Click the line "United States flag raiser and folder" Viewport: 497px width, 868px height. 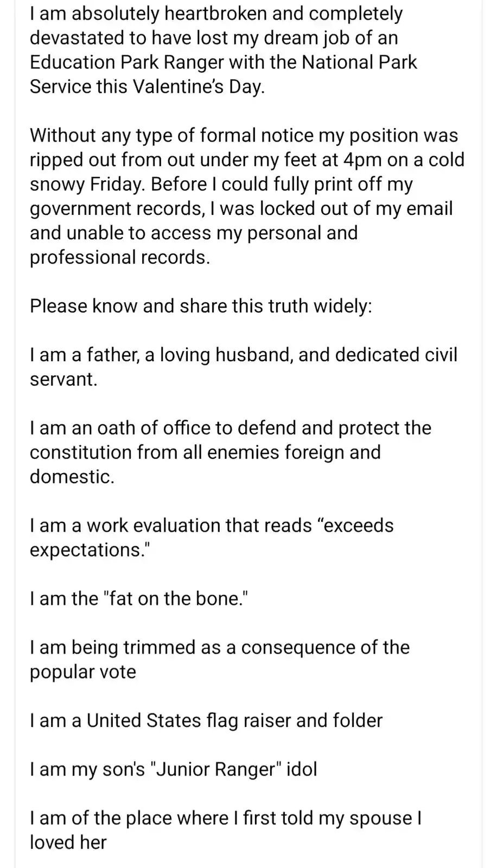pyautogui.click(x=206, y=720)
